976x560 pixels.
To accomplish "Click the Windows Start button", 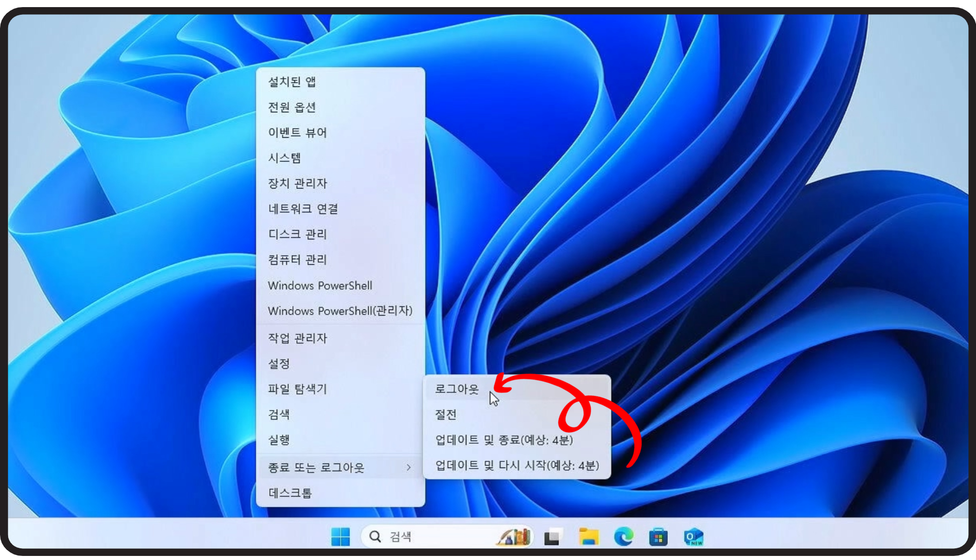I will [x=340, y=537].
